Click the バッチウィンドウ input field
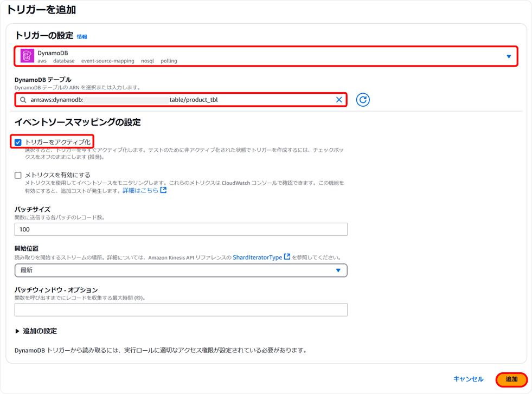The height and width of the screenshot is (394, 532). point(181,309)
